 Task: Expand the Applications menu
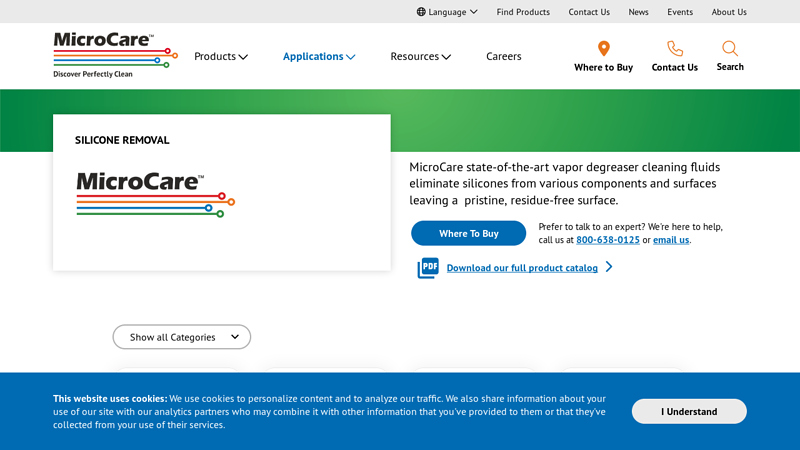tap(319, 56)
